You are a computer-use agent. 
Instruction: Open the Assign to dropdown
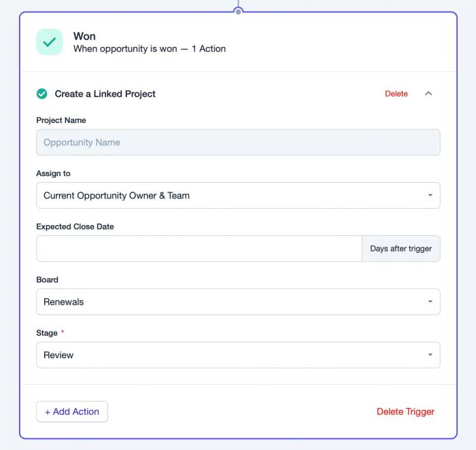238,195
